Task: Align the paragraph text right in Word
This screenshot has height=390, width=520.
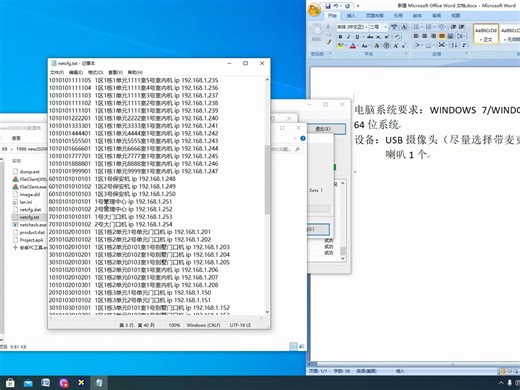Action: 434,36
